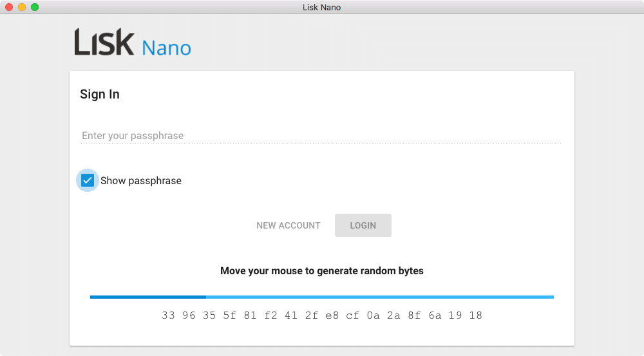644x356 pixels.
Task: Click the random bytes progress bar
Action: tap(322, 297)
